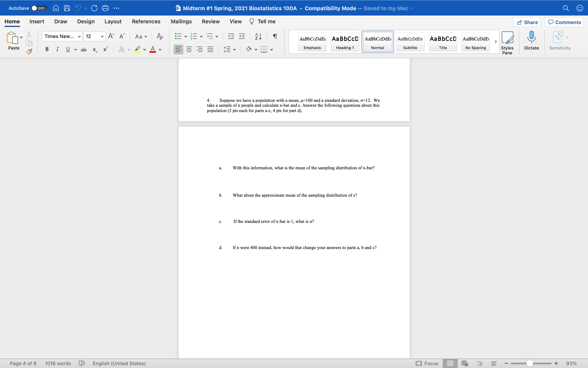Activate the Format Painter brush
Viewport: 588px width, 368px height.
point(29,51)
